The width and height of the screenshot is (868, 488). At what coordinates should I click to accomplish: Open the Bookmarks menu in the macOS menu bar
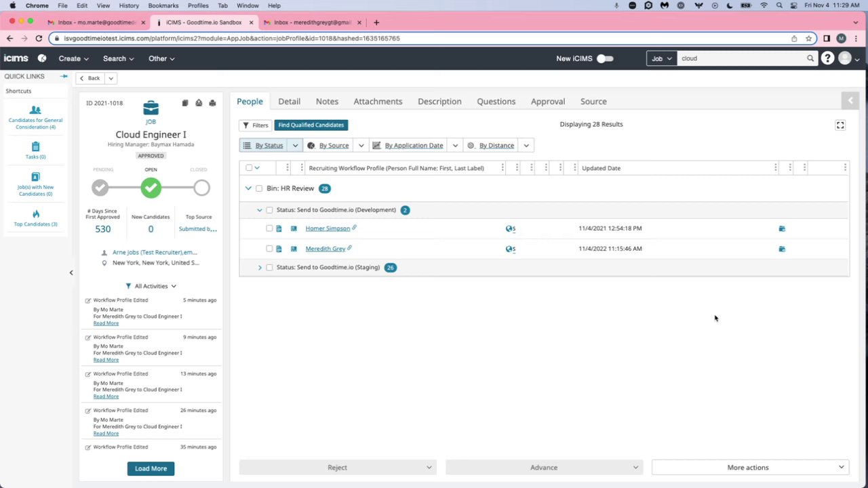coord(163,5)
